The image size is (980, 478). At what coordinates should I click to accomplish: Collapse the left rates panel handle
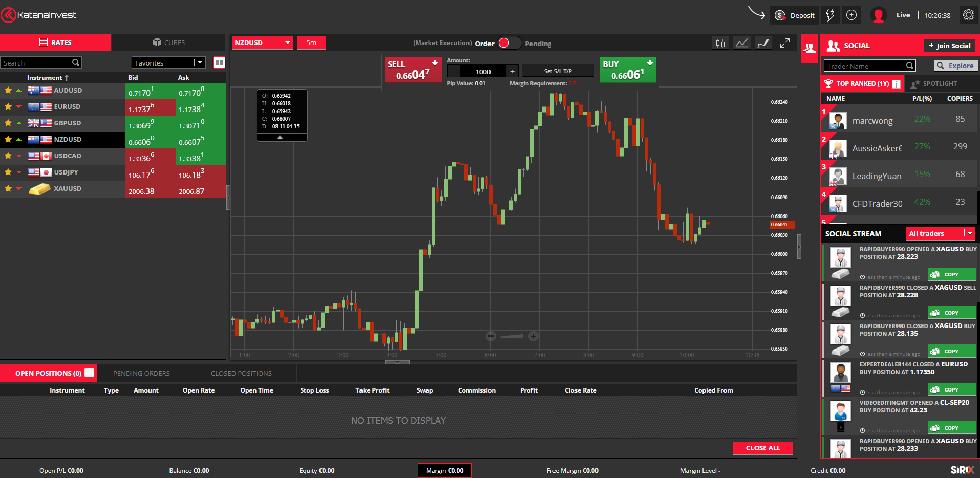click(x=228, y=197)
